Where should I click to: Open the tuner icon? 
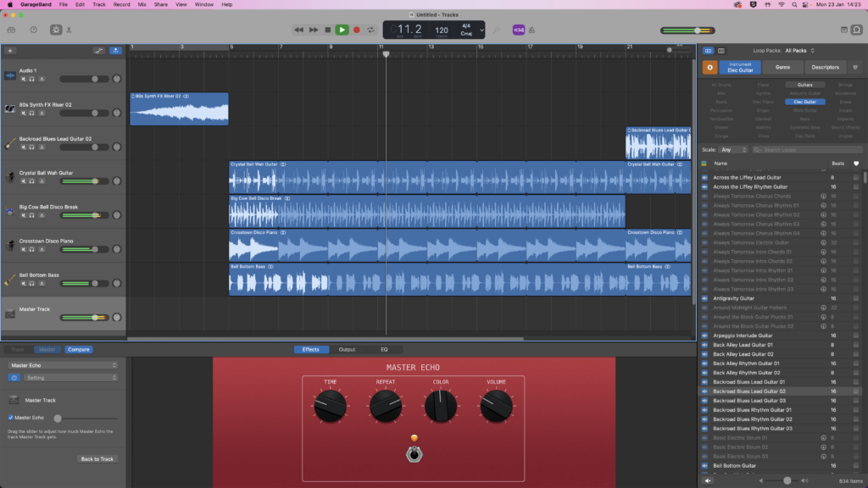pyautogui.click(x=497, y=30)
